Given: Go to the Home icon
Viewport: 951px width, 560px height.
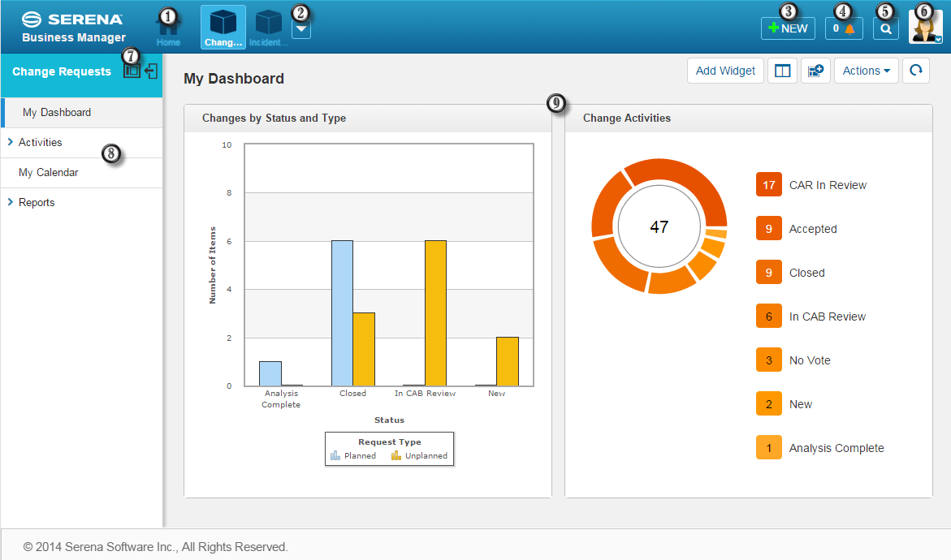Looking at the screenshot, I should tap(168, 28).
